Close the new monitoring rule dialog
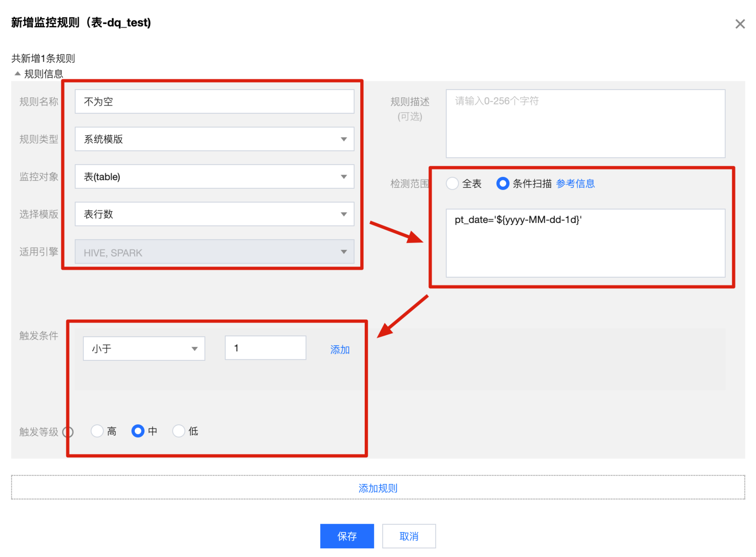Image resolution: width=756 pixels, height=557 pixels. pos(740,24)
